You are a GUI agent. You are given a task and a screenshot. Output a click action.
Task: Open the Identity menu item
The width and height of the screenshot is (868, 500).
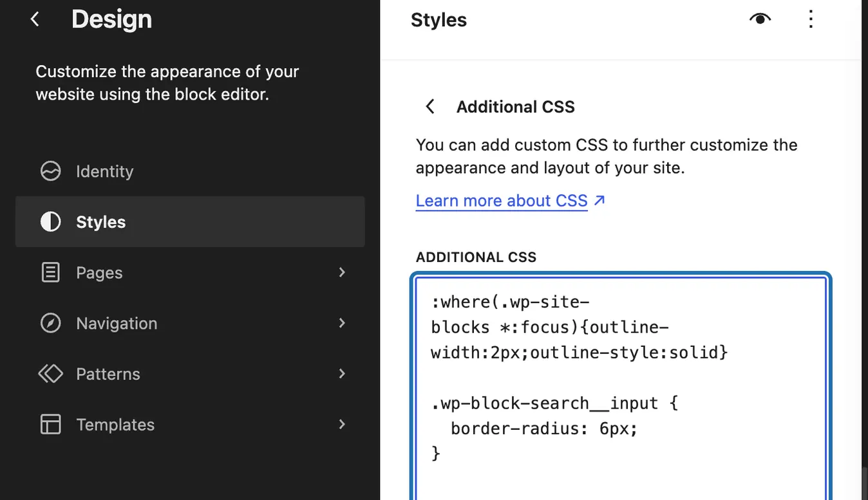(190, 171)
